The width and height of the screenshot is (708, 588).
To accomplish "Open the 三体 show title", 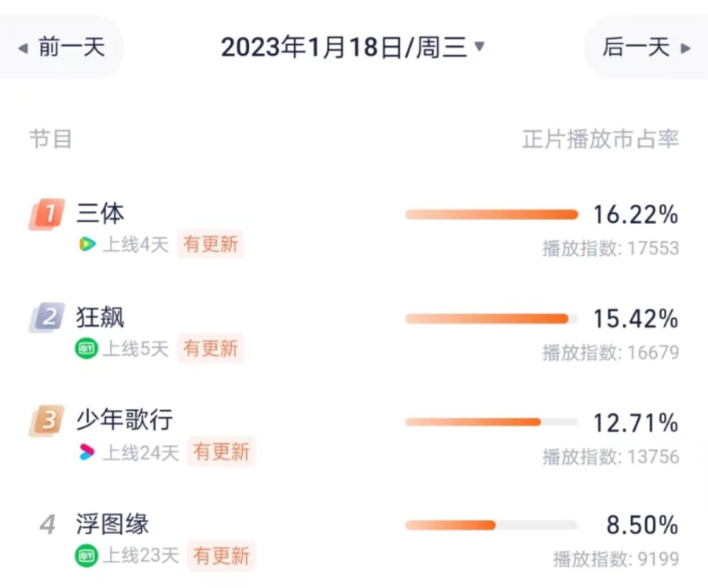I will [101, 213].
